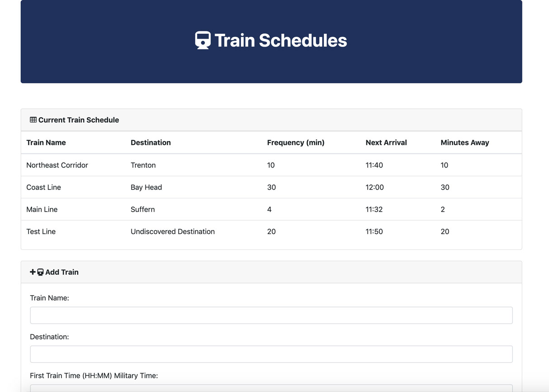Focus the Destination input field
This screenshot has height=392, width=549.
[x=271, y=354]
